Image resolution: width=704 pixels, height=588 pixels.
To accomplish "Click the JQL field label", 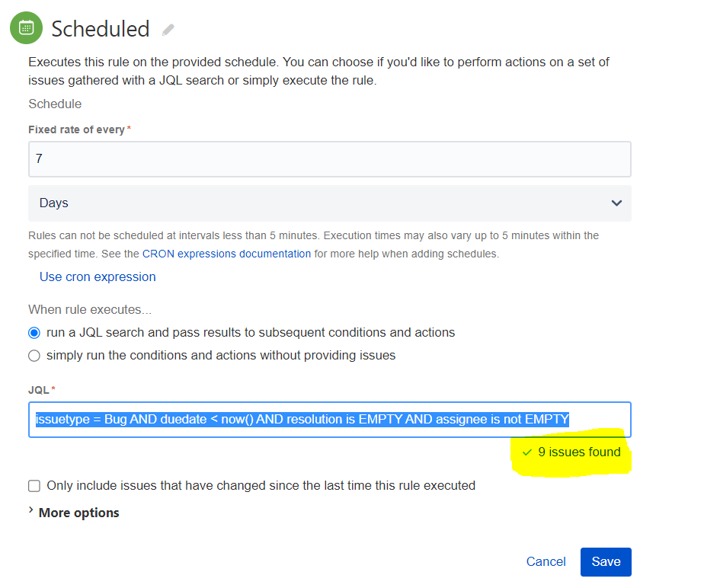I will pos(39,390).
